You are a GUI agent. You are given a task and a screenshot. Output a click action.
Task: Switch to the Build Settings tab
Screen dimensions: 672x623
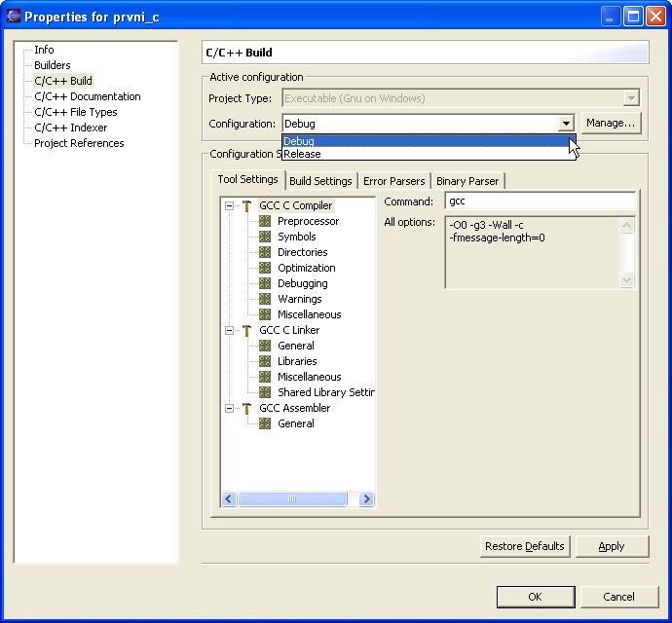[320, 181]
